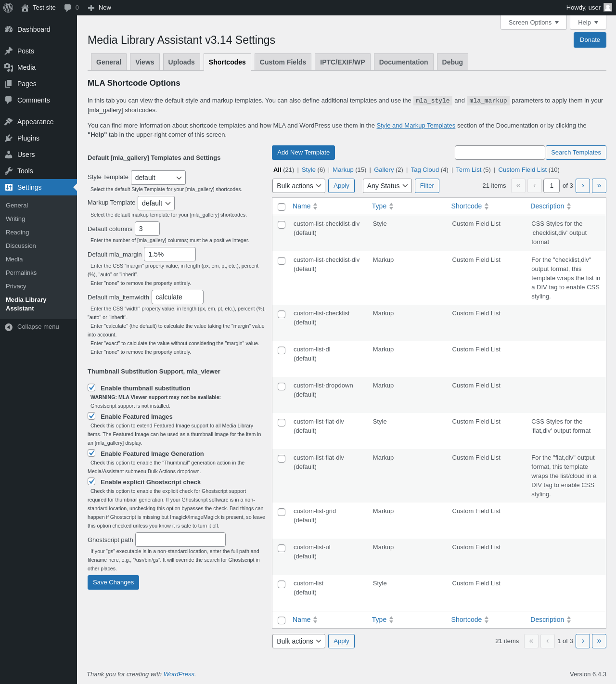This screenshot has height=684, width=616.
Task: Expand the Screen Options panel
Action: [534, 23]
